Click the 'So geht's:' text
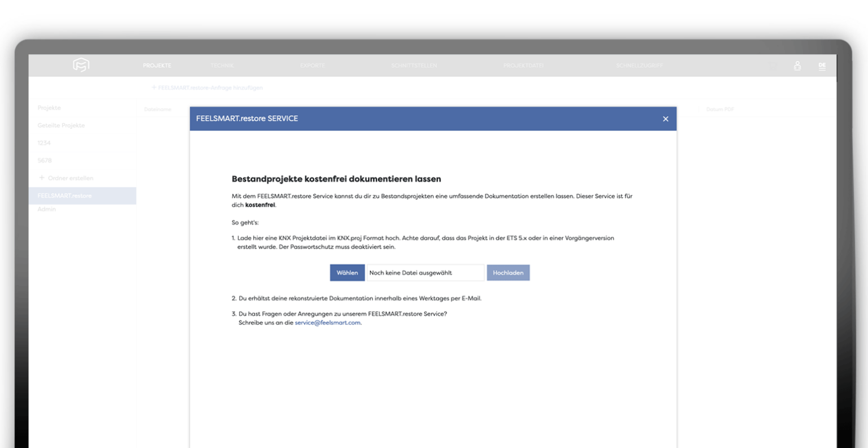The image size is (868, 448). [245, 223]
